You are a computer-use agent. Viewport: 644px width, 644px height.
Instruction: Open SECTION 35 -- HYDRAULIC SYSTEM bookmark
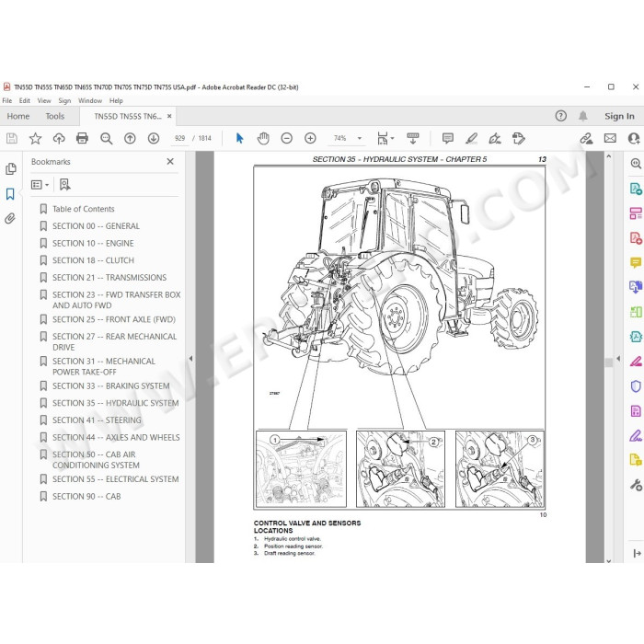pos(115,403)
